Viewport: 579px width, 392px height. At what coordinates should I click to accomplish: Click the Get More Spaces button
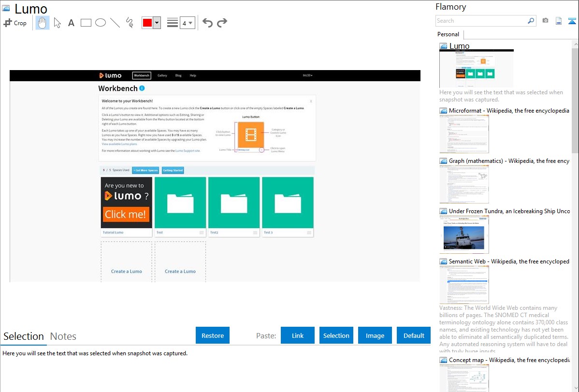coord(145,170)
